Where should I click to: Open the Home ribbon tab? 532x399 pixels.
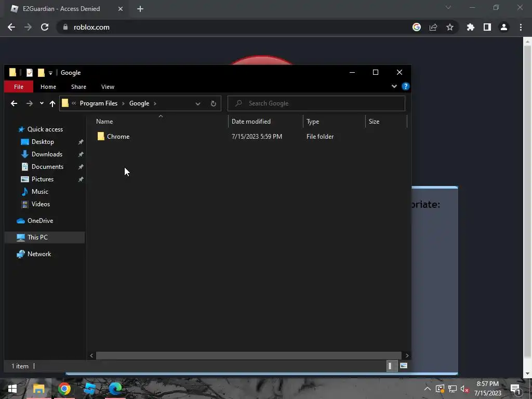(x=48, y=87)
